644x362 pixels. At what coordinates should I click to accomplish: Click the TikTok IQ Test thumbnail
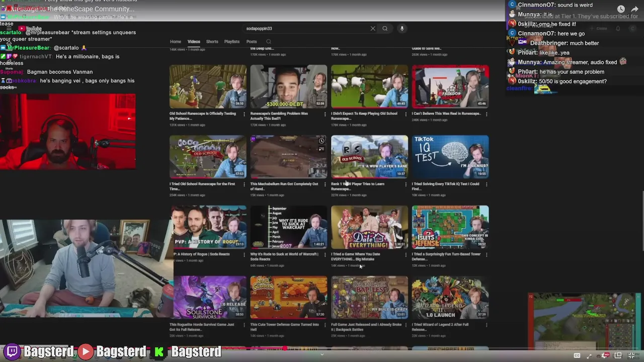(x=450, y=156)
